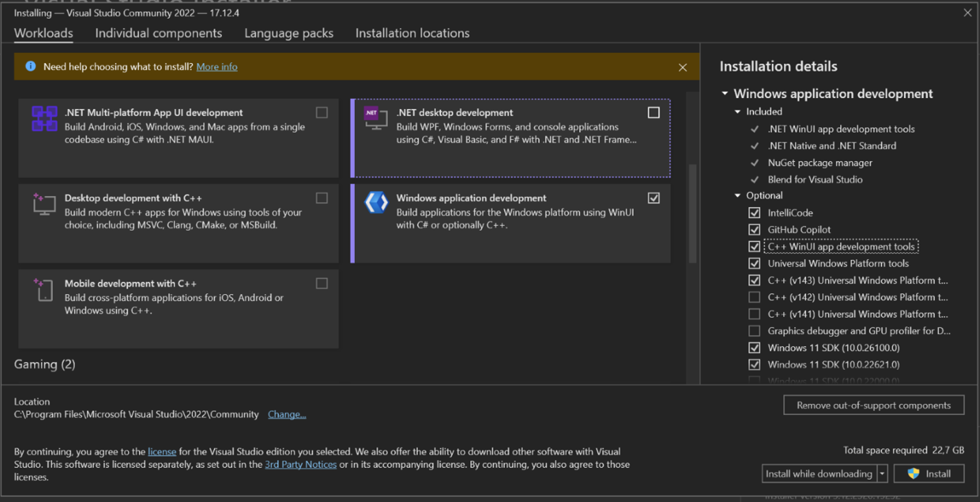The width and height of the screenshot is (980, 502).
Task: Click the Installation details heading
Action: pos(779,67)
